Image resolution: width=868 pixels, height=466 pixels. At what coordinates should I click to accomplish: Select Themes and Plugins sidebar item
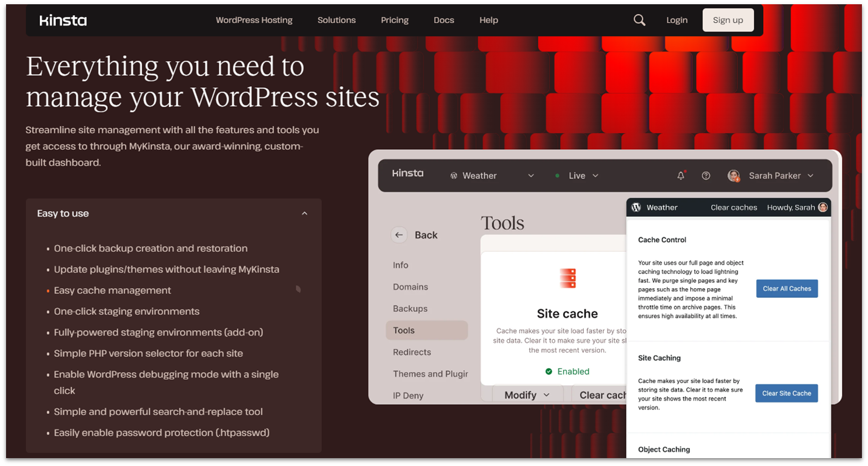click(x=430, y=374)
